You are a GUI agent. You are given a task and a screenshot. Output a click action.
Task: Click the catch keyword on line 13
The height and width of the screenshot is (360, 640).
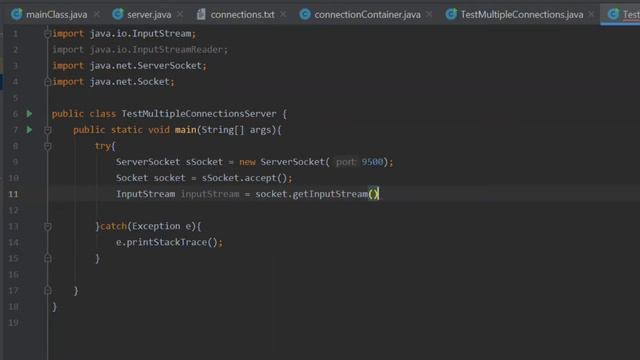[113, 226]
